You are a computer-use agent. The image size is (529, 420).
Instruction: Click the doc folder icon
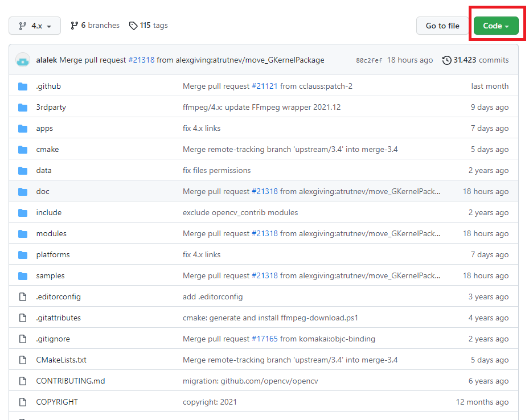click(23, 192)
